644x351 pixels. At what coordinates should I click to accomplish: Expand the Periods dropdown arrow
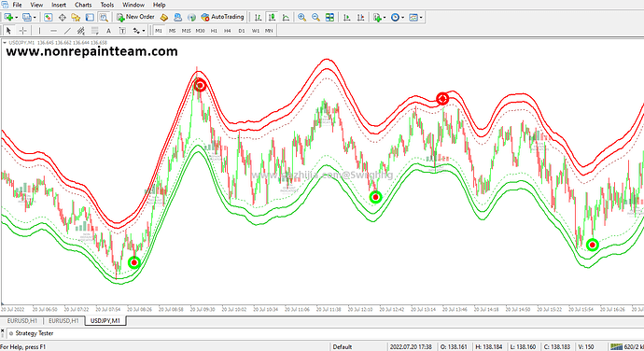click(x=402, y=18)
